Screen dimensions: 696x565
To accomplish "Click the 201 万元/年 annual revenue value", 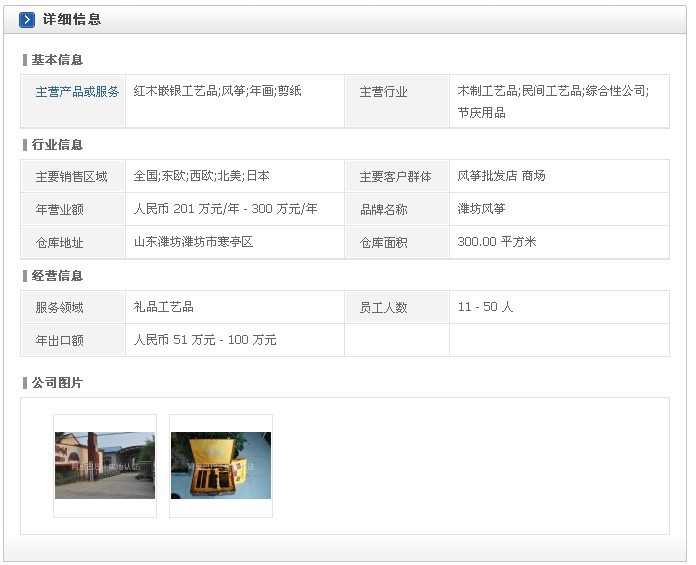I will 225,209.
